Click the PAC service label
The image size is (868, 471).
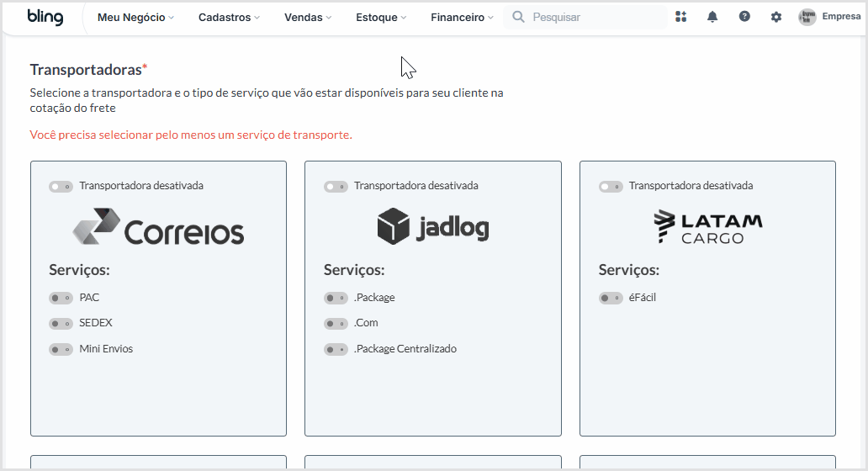point(89,298)
